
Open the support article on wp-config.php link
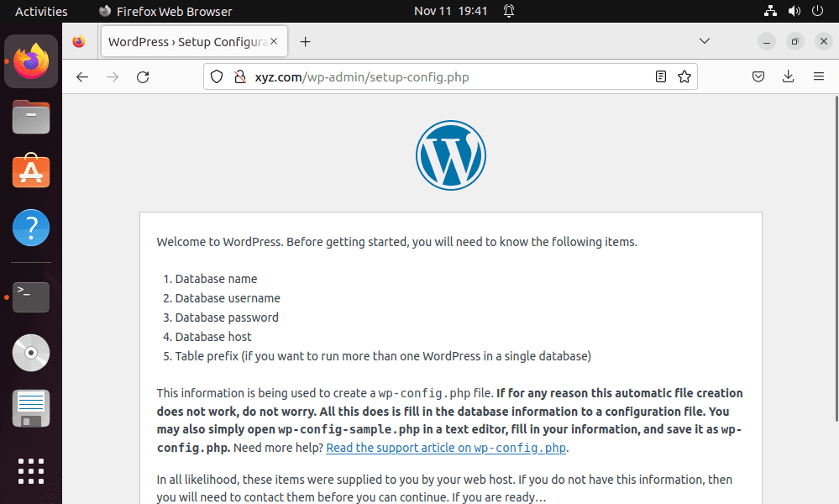click(446, 448)
